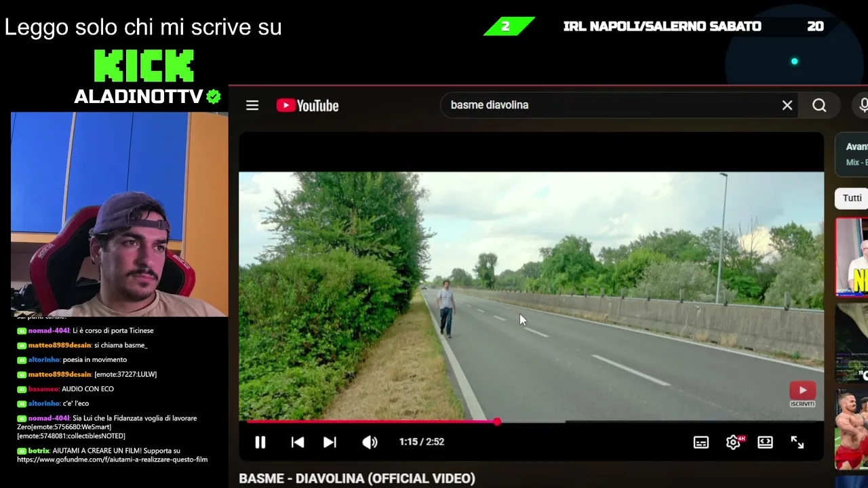Open the YouTube hamburger guide menu

tap(252, 105)
